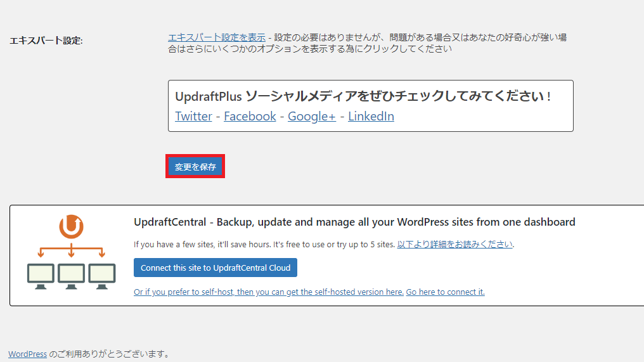Click the UpdraftPlus ソーシャルメディア heading

[x=363, y=96]
